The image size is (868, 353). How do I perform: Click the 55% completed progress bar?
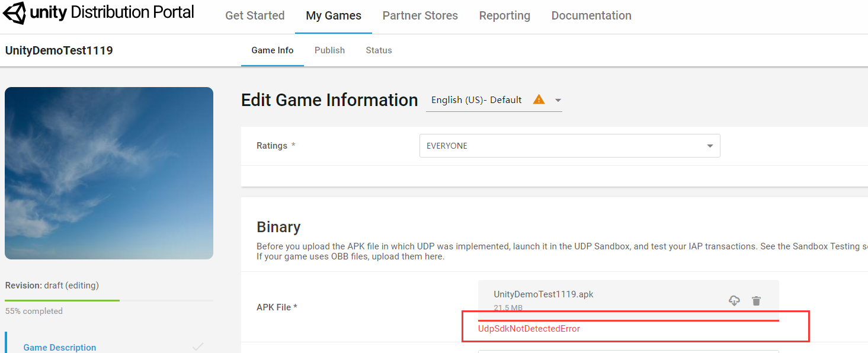(109, 300)
